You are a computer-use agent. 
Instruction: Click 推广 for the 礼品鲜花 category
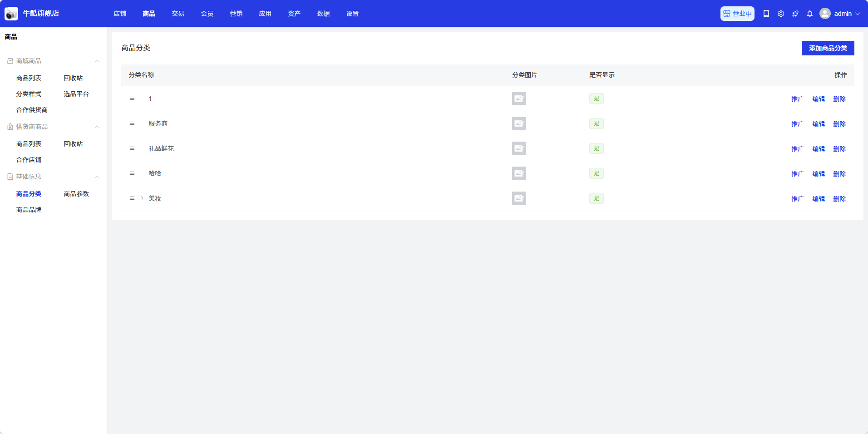click(x=798, y=149)
